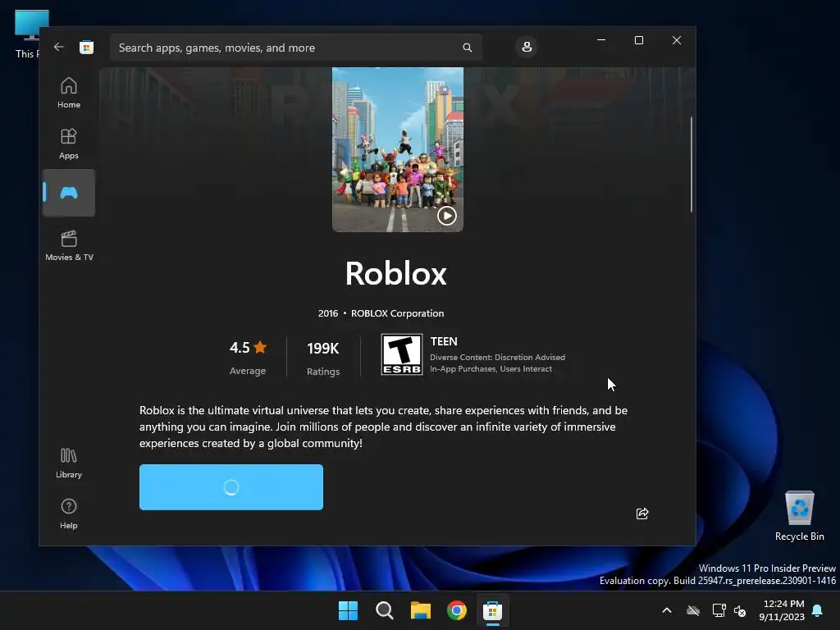The height and width of the screenshot is (630, 840).
Task: Open File Explorer from the taskbar
Action: [421, 610]
